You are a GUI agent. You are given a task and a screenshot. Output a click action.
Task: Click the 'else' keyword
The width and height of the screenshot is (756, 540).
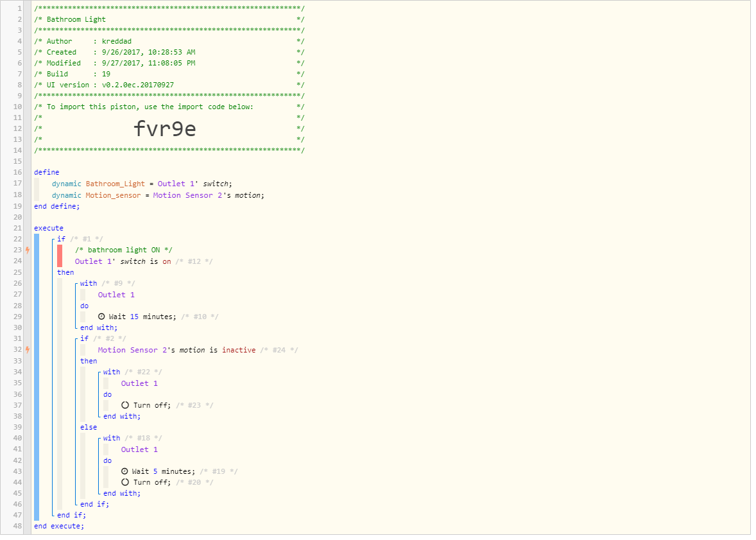tap(89, 428)
